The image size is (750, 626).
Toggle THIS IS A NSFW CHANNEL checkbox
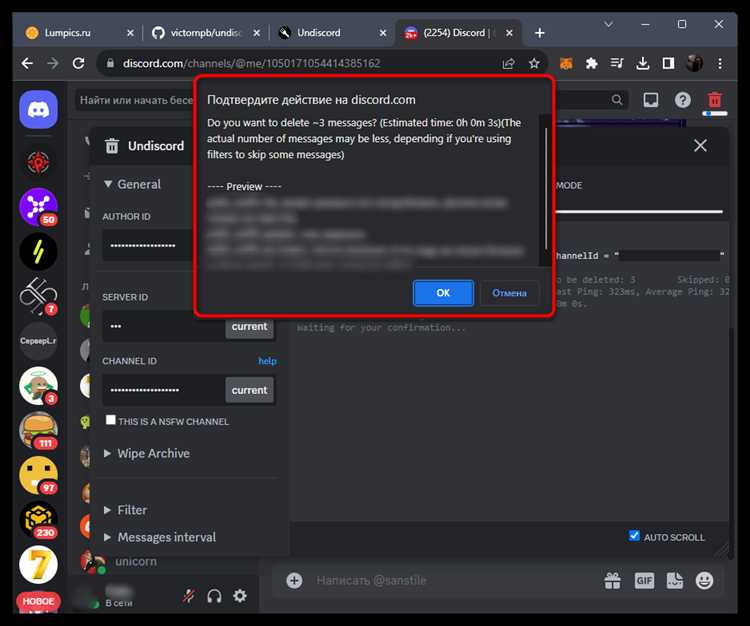[110, 420]
